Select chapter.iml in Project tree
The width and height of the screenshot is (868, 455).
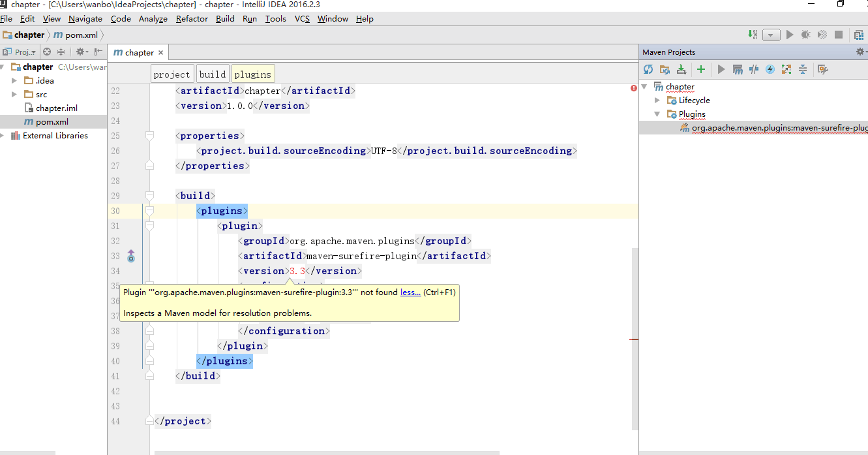[50, 108]
